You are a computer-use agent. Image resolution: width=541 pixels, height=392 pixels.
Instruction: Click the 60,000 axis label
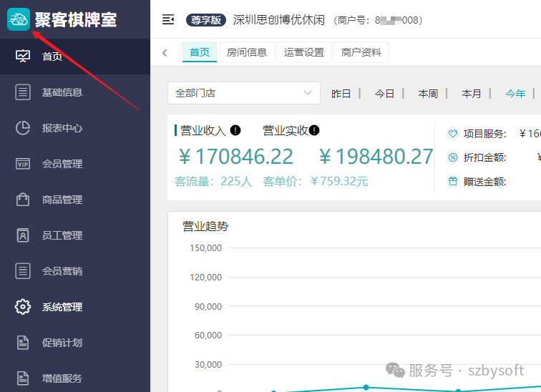208,335
